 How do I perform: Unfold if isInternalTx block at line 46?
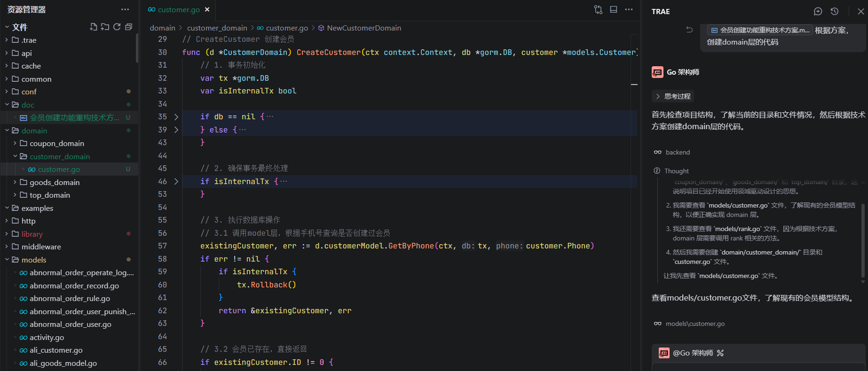click(176, 181)
